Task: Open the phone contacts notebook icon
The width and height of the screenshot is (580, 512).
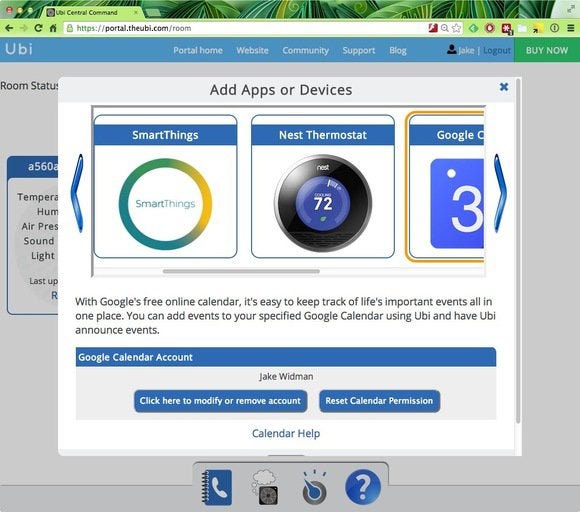Action: click(218, 487)
